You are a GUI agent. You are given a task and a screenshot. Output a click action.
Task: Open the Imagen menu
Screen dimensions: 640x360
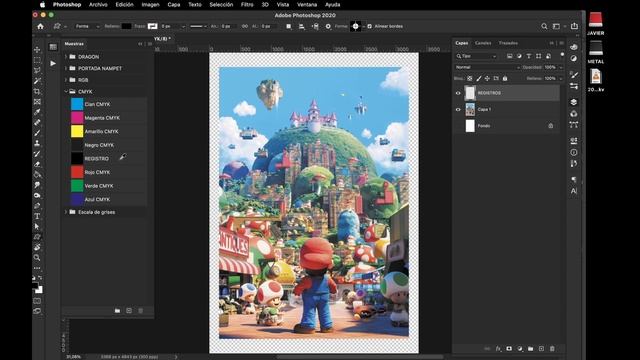coord(151,4)
